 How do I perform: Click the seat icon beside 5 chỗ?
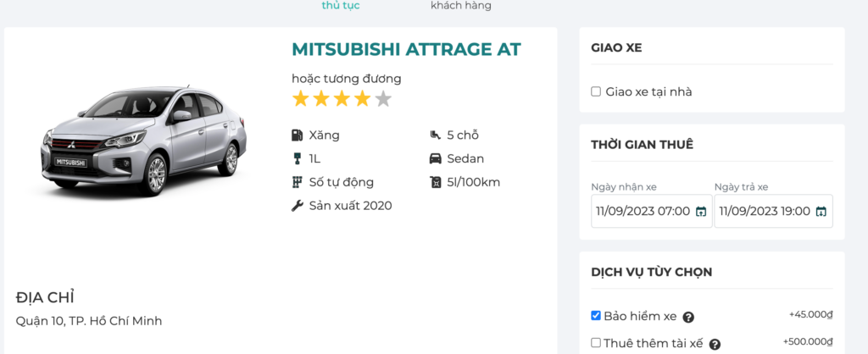435,135
